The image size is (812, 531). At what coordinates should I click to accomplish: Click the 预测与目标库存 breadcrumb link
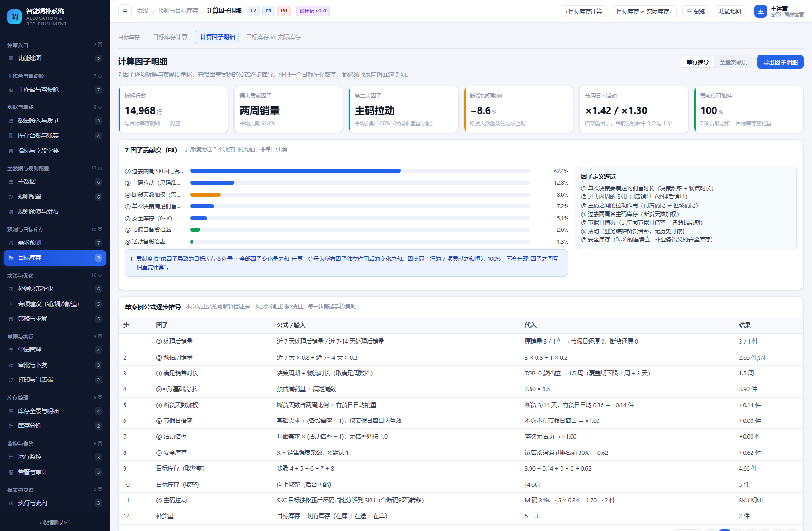[x=178, y=11]
